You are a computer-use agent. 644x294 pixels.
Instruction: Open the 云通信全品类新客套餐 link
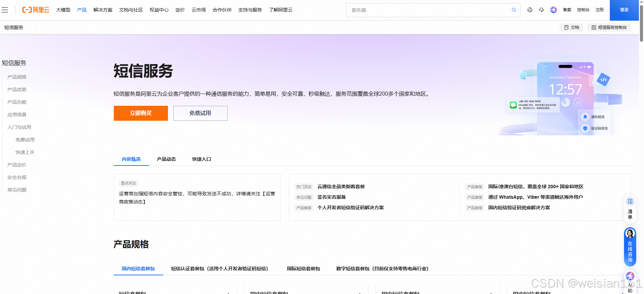341,187
